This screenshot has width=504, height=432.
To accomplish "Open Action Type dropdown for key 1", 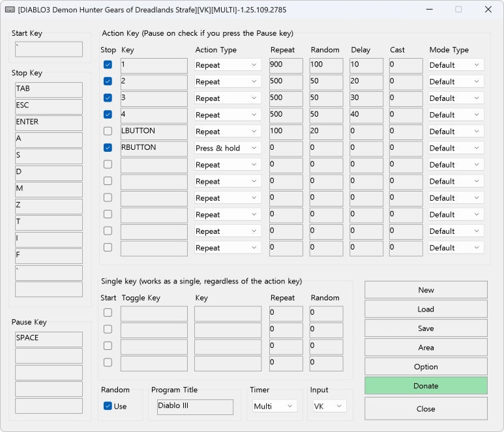I will pos(228,65).
